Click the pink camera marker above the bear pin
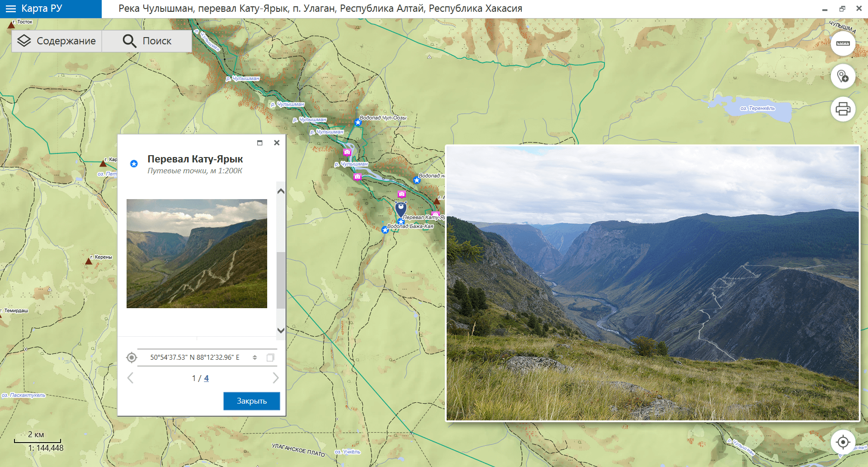The height and width of the screenshot is (467, 868). tap(401, 194)
